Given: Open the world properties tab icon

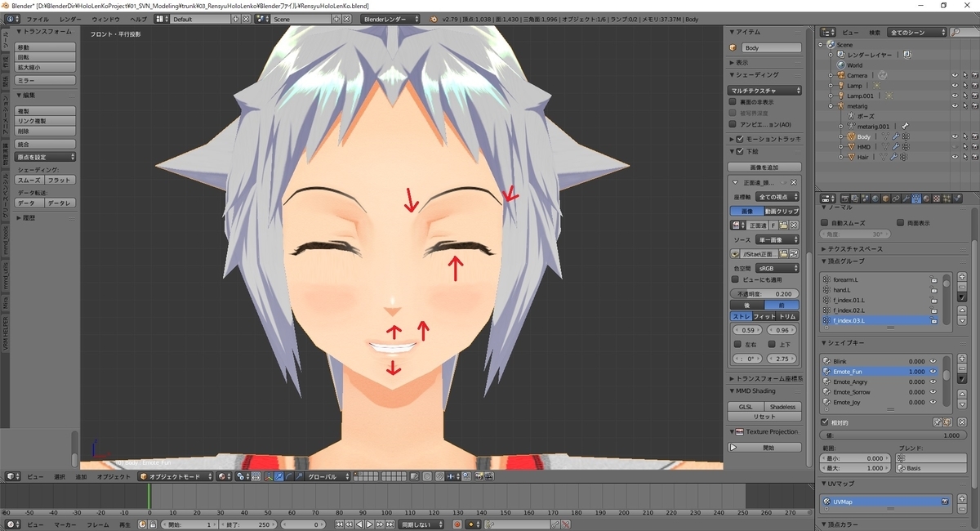Looking at the screenshot, I should [x=875, y=199].
